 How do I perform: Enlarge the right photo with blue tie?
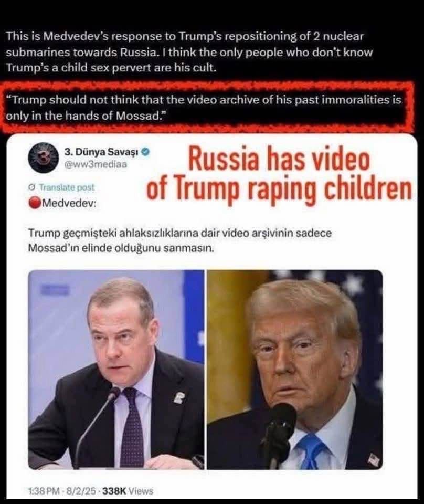pos(295,370)
